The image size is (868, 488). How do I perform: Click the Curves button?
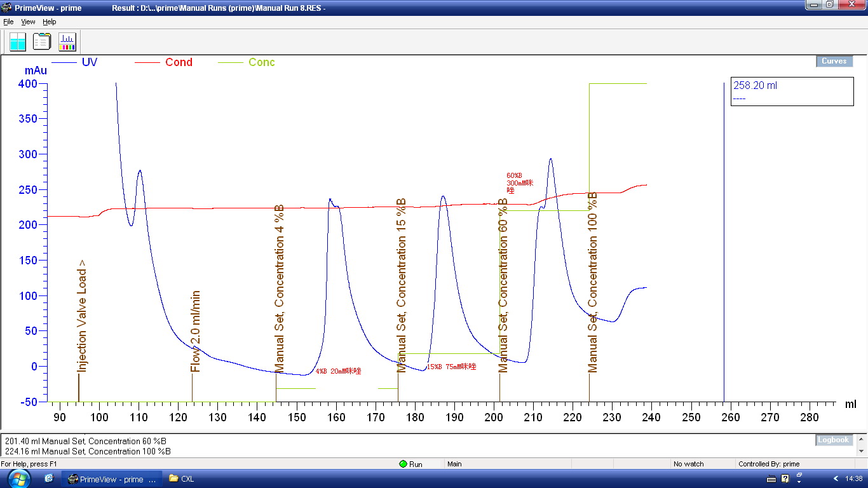pos(834,62)
